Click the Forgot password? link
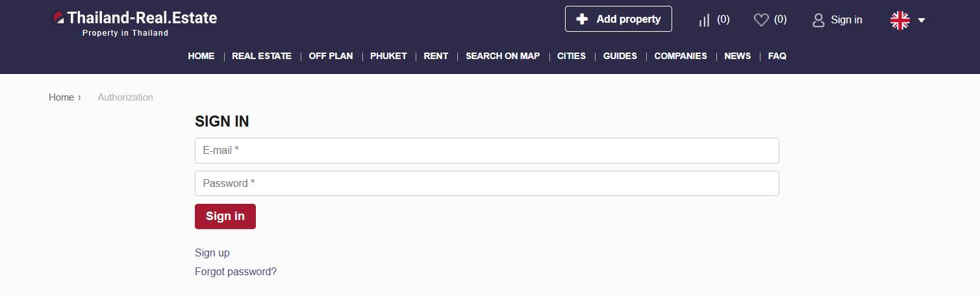This screenshot has width=980, height=296. pos(236,271)
